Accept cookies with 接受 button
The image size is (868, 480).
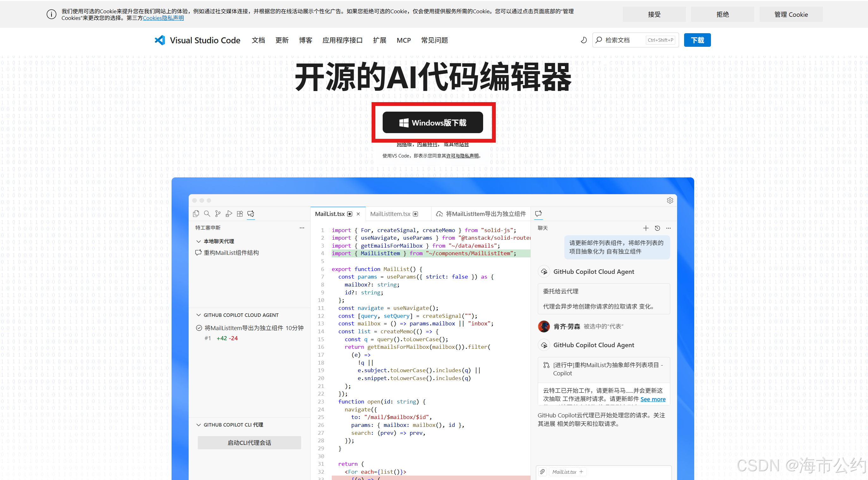point(654,14)
